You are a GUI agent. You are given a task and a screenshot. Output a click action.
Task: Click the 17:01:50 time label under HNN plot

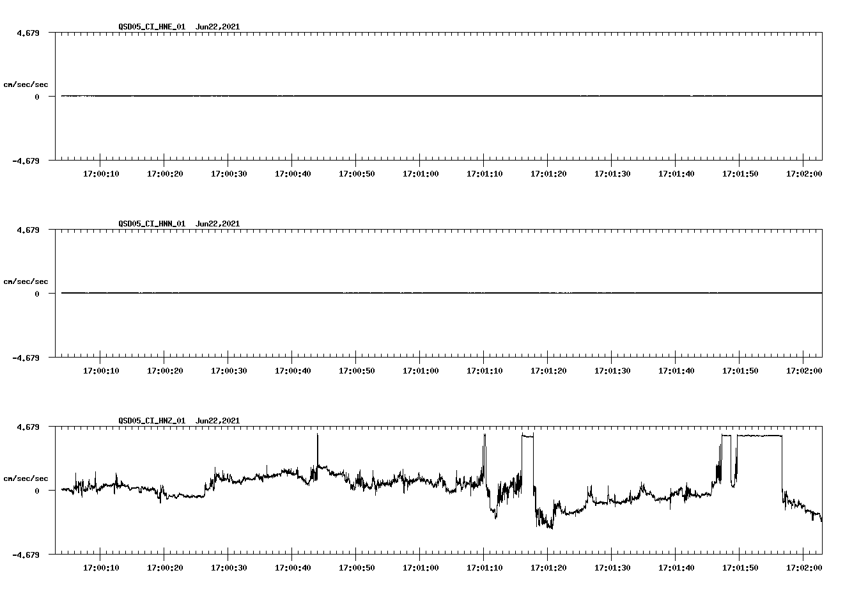[740, 371]
